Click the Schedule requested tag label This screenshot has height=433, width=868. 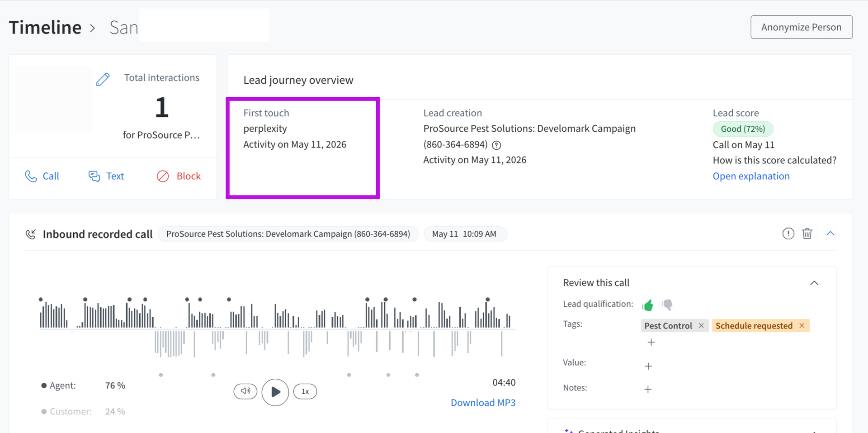[754, 326]
